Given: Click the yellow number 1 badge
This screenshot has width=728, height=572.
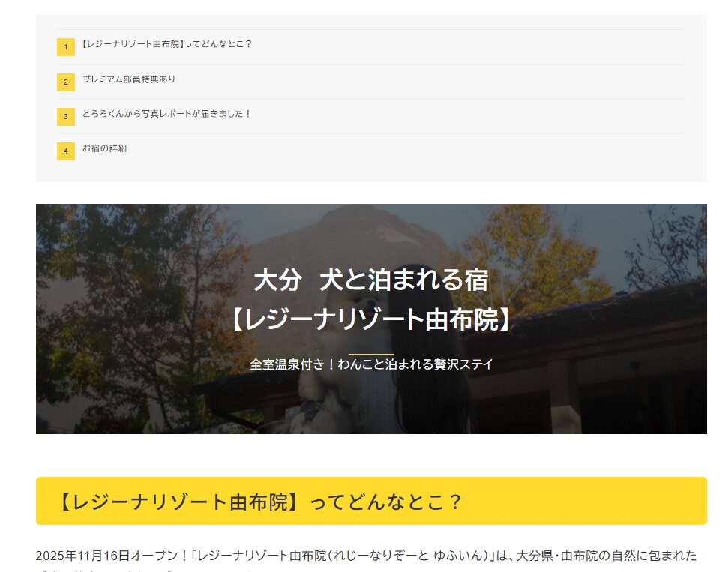Looking at the screenshot, I should (65, 47).
